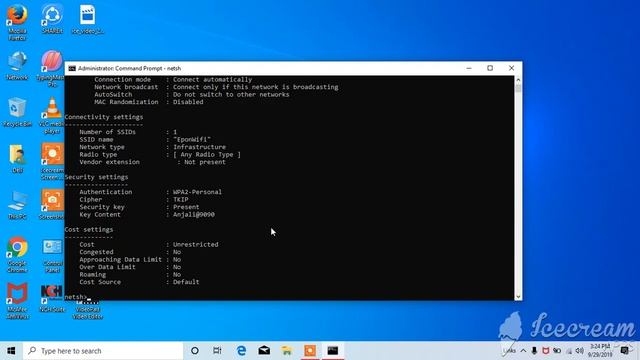Screen dimensions: 640x360
Task: Click the "Connect automatically" text
Action: click(212, 80)
